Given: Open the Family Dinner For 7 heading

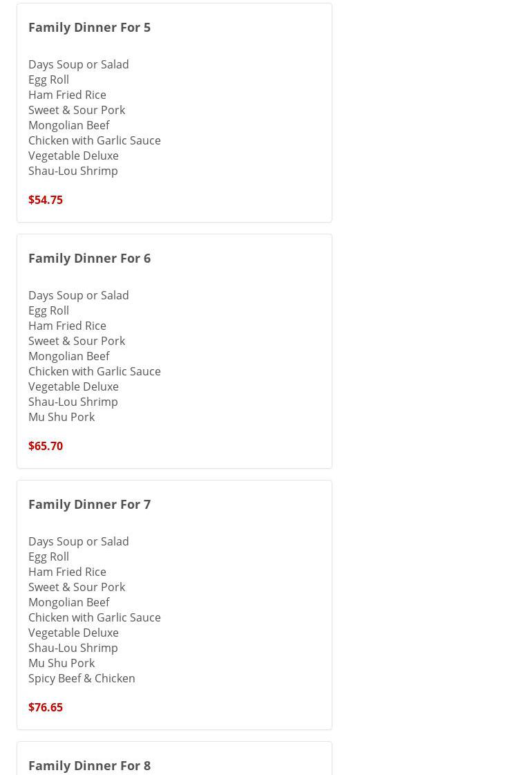Looking at the screenshot, I should click(89, 504).
